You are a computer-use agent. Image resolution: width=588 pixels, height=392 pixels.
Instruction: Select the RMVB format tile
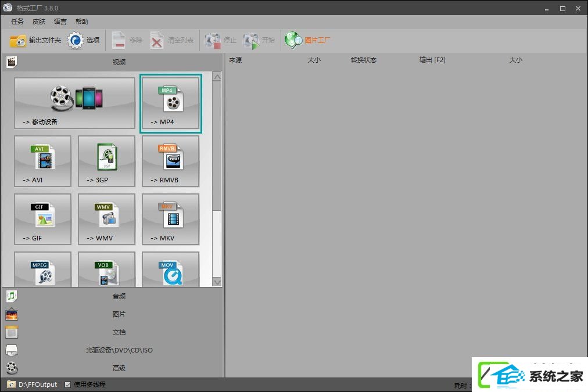point(171,161)
